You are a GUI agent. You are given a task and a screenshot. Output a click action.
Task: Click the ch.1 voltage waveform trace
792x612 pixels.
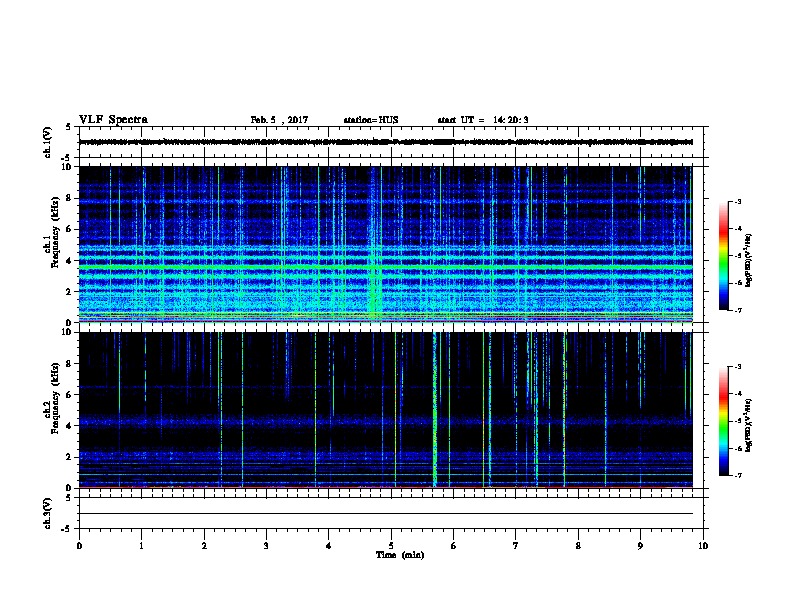[385, 142]
